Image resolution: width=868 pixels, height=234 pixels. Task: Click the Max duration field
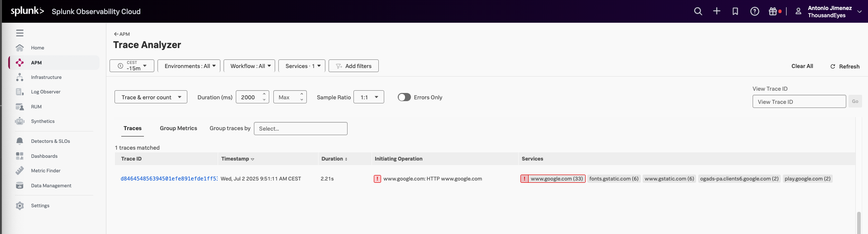(x=286, y=97)
